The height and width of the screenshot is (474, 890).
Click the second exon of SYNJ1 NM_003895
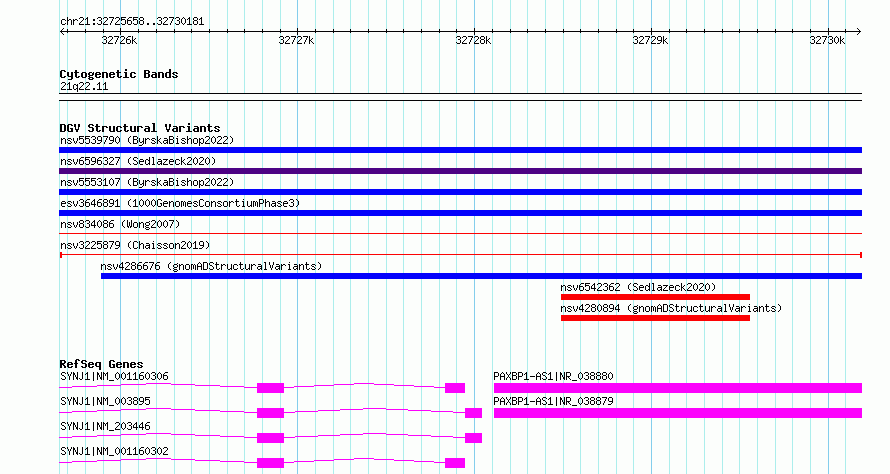473,413
